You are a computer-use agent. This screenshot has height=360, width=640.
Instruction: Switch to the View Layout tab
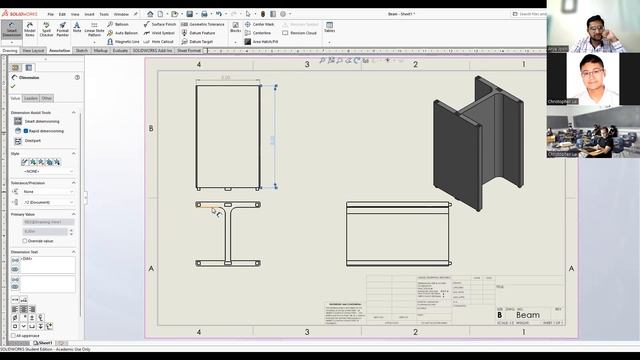coord(33,51)
